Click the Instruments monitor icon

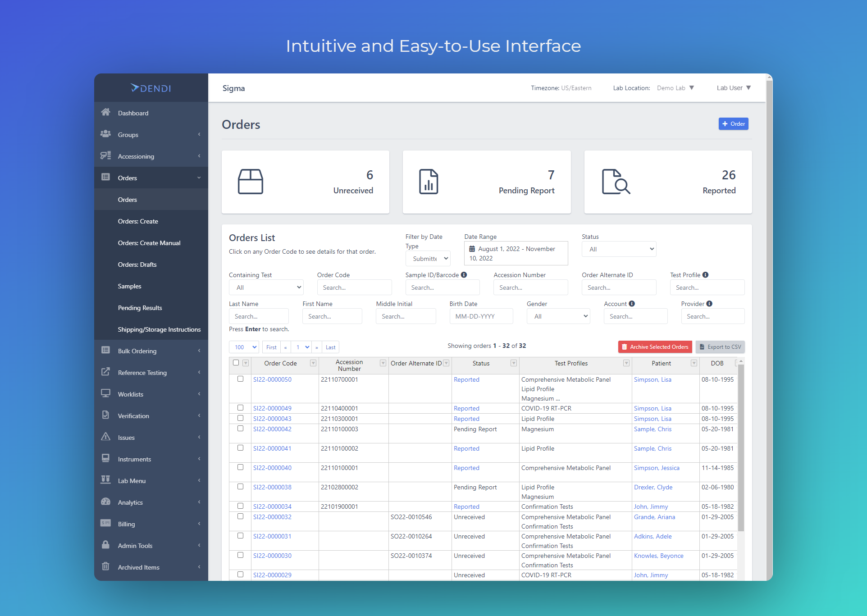coord(106,459)
